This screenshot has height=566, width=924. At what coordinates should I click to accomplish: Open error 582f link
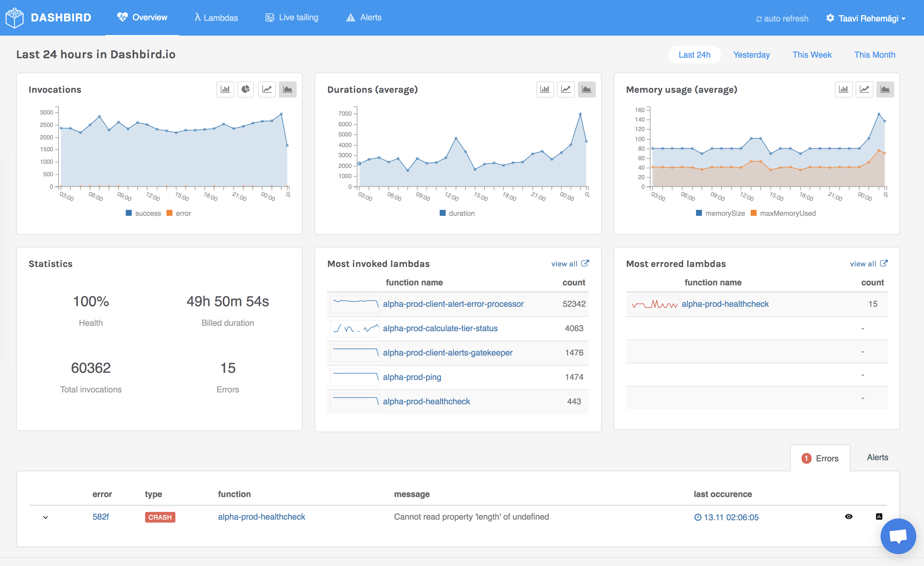(100, 517)
